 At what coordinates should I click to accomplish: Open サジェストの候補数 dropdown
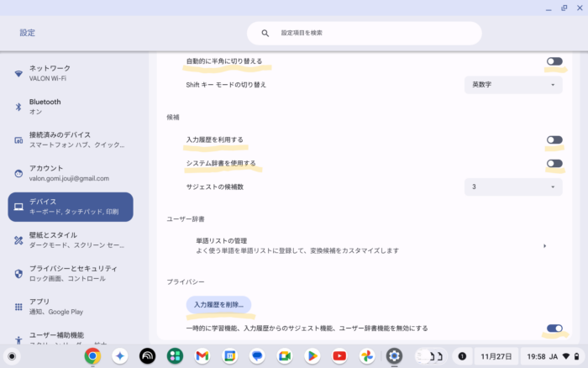(513, 187)
